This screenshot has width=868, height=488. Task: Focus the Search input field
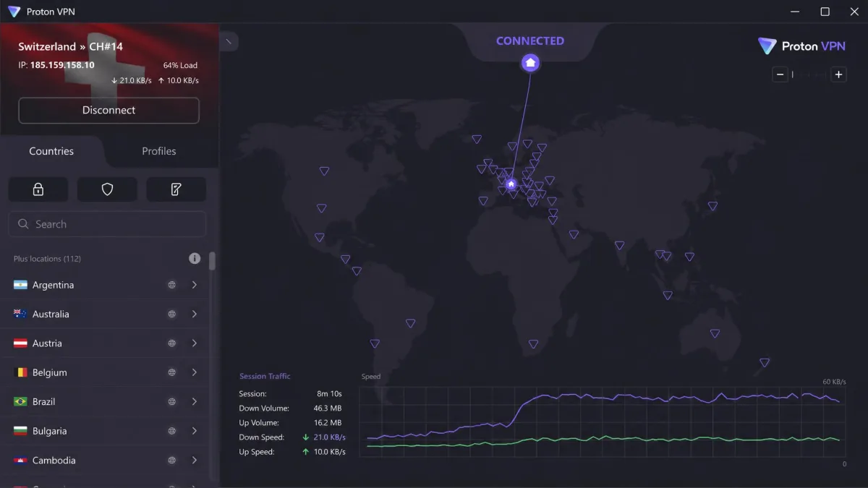tap(108, 224)
